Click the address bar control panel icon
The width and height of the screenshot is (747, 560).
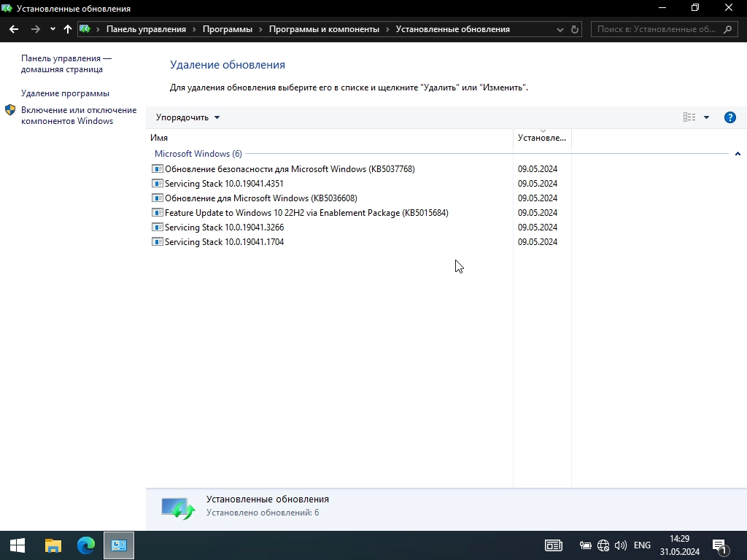[x=85, y=29]
